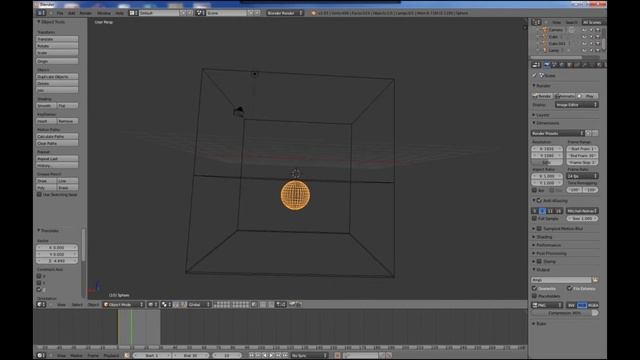Viewport: 640px width, 360px height.
Task: Open the Render menu in top header
Action: tap(86, 13)
